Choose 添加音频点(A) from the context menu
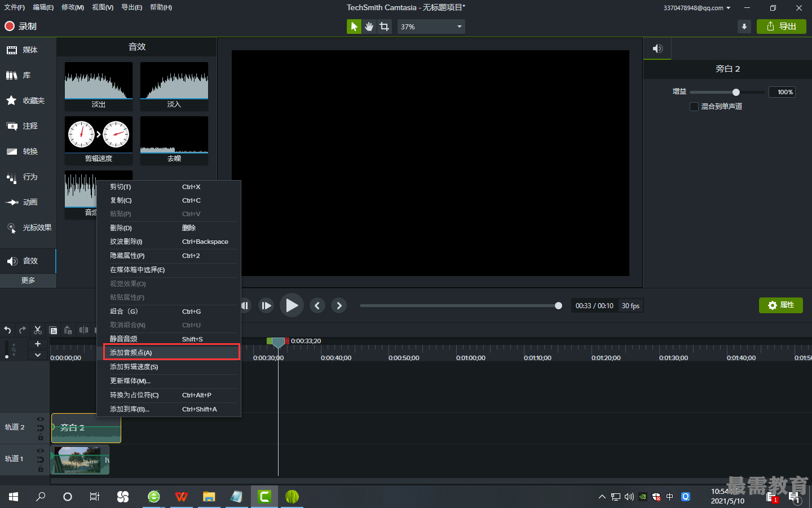Image resolution: width=812 pixels, height=508 pixels. pos(171,353)
